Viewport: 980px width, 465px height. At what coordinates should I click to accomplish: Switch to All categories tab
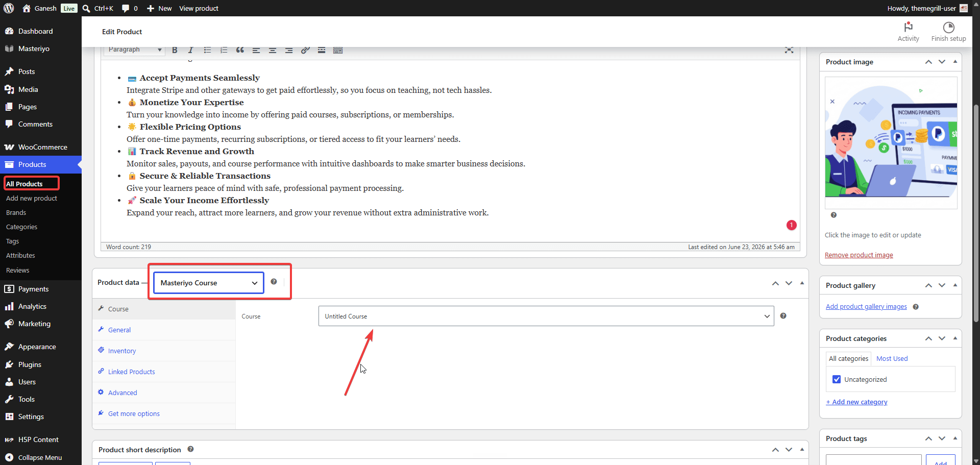pyautogui.click(x=848, y=358)
